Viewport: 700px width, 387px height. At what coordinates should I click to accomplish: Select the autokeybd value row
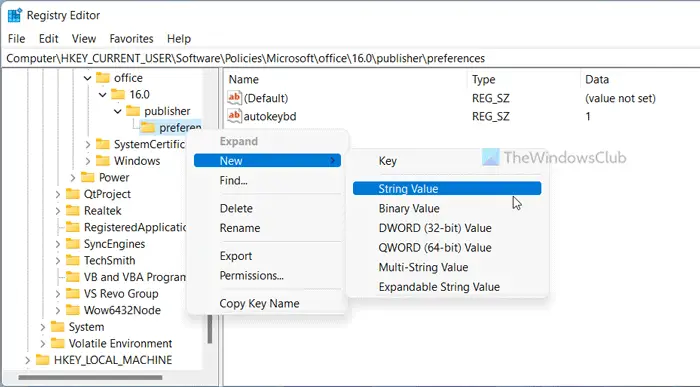tap(462, 116)
